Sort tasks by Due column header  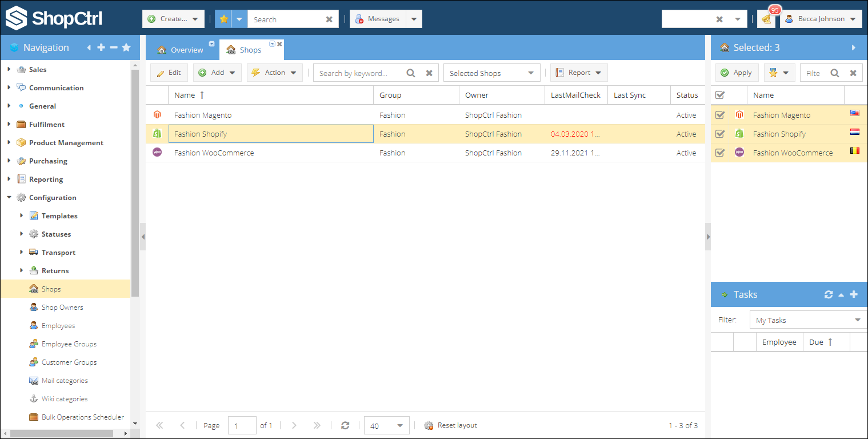(826, 342)
